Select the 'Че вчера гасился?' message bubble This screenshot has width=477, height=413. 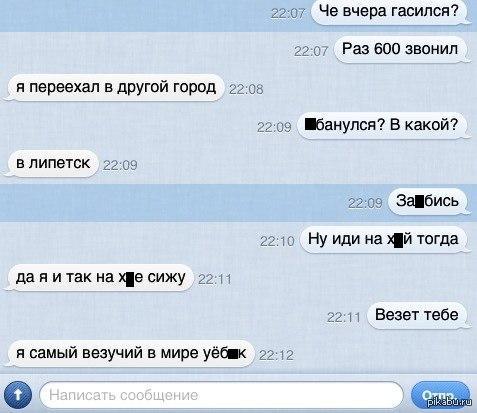[389, 12]
